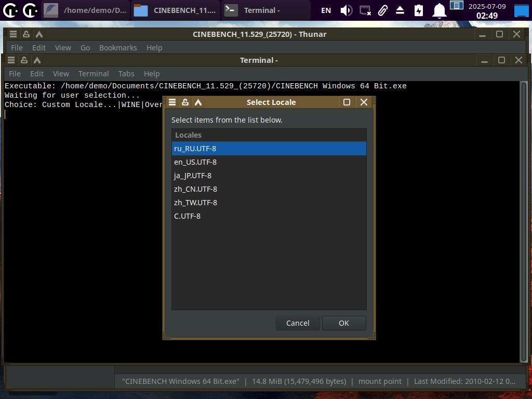This screenshot has width=532, height=399.
Task: Click the eject removable media icon
Action: pos(400,10)
